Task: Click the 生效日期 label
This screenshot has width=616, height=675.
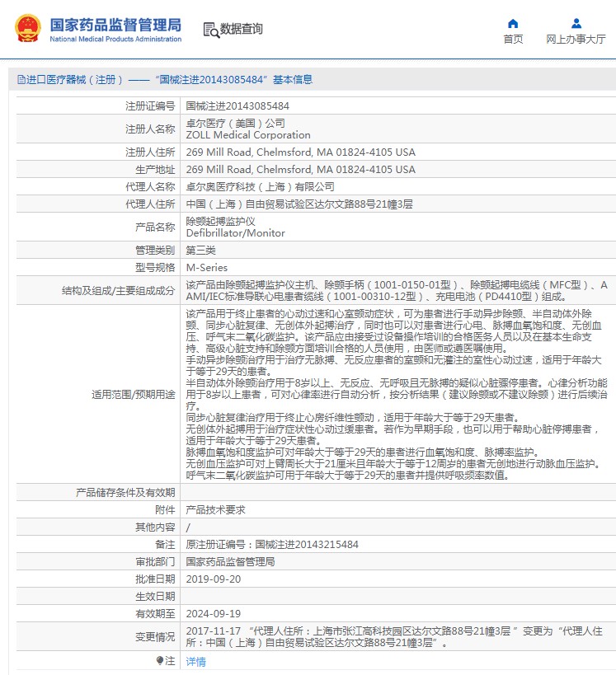Action: click(x=155, y=596)
